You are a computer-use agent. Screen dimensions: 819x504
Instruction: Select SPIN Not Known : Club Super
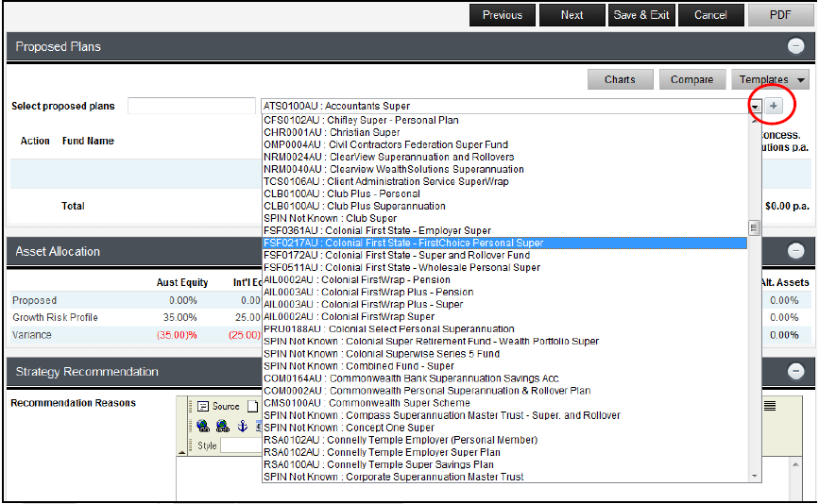click(504, 219)
